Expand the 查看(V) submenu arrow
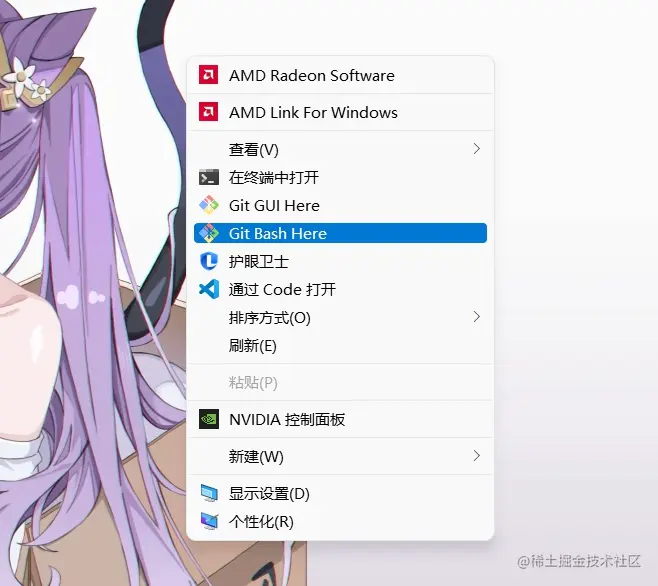The image size is (658, 586). click(476, 149)
